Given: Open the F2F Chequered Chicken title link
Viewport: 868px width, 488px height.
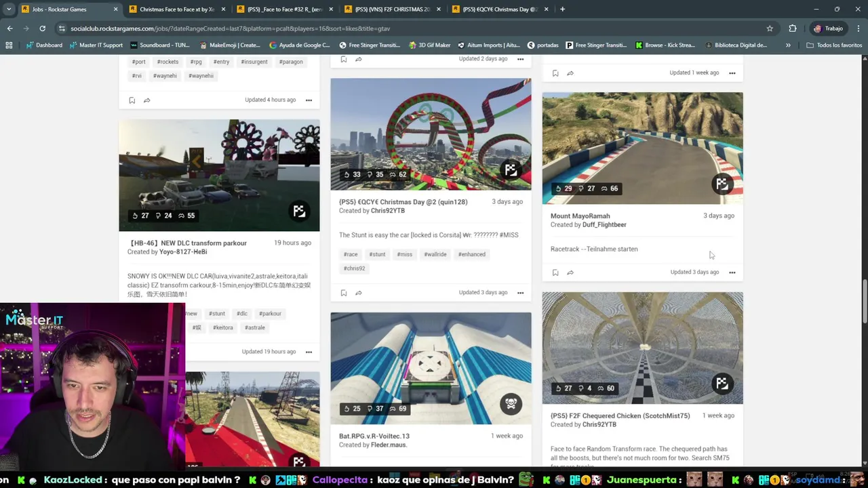Looking at the screenshot, I should click(620, 416).
